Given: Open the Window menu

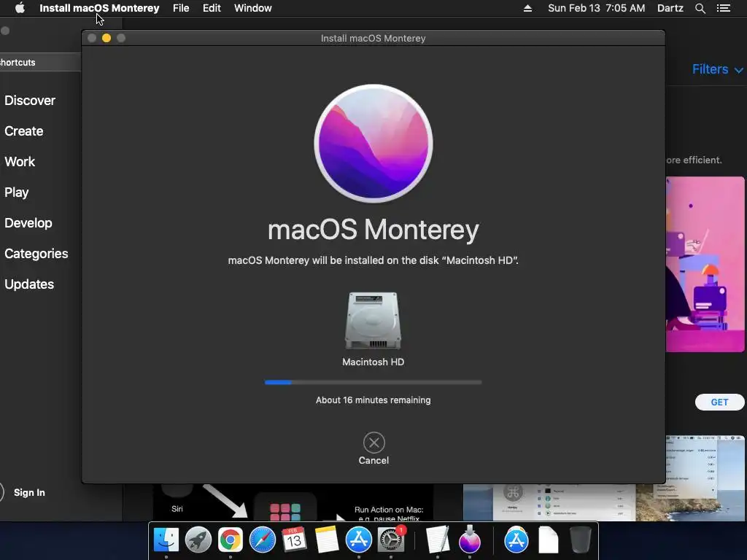Looking at the screenshot, I should (252, 8).
